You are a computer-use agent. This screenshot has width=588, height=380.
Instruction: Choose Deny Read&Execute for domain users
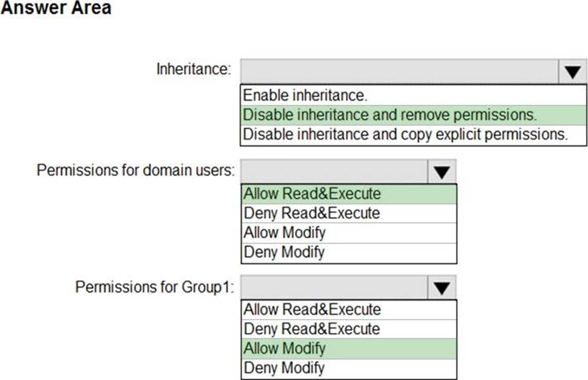click(x=312, y=213)
